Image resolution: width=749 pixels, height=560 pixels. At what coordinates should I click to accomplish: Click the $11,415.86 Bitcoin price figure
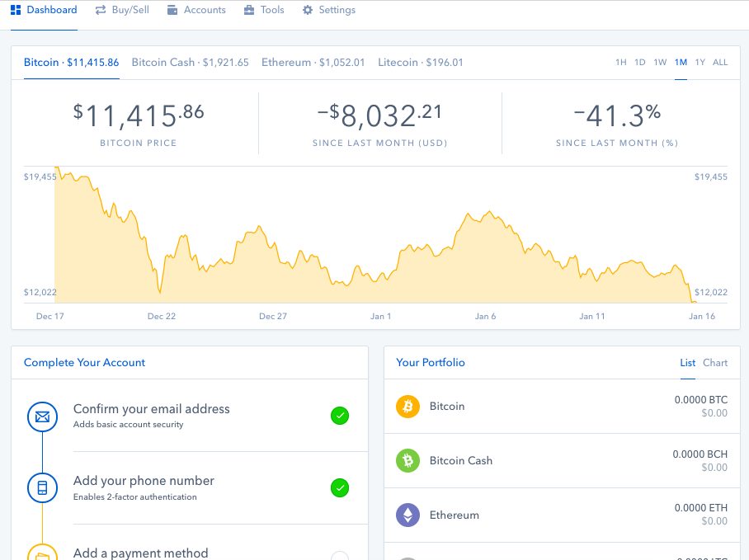click(139, 116)
